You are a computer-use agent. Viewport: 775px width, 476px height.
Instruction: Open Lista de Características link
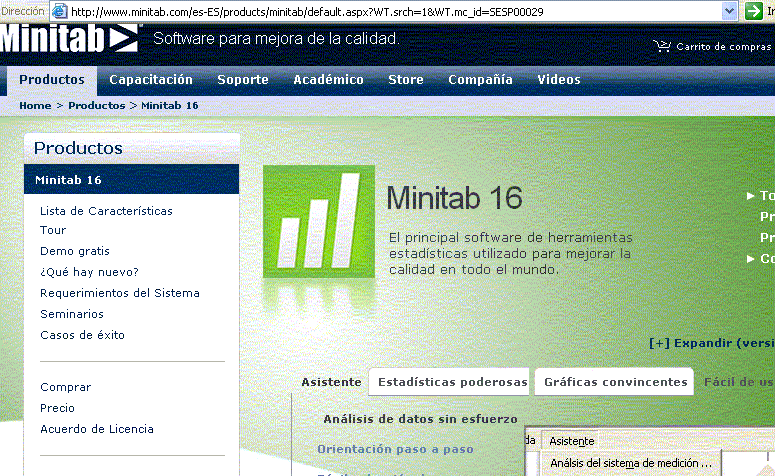tap(106, 211)
